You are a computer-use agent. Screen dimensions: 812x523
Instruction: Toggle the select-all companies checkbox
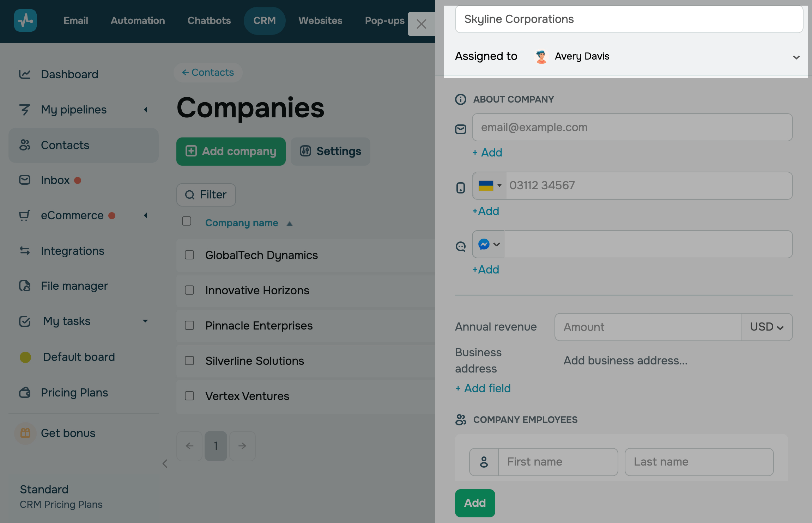coord(187,221)
